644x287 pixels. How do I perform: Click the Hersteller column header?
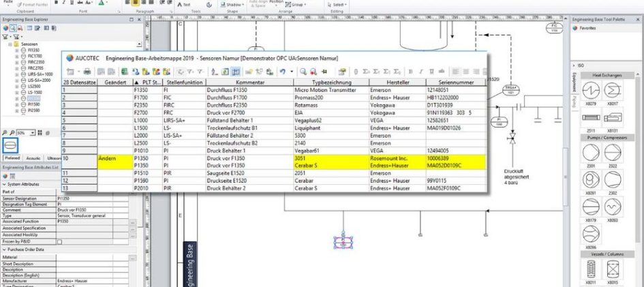[x=397, y=82]
